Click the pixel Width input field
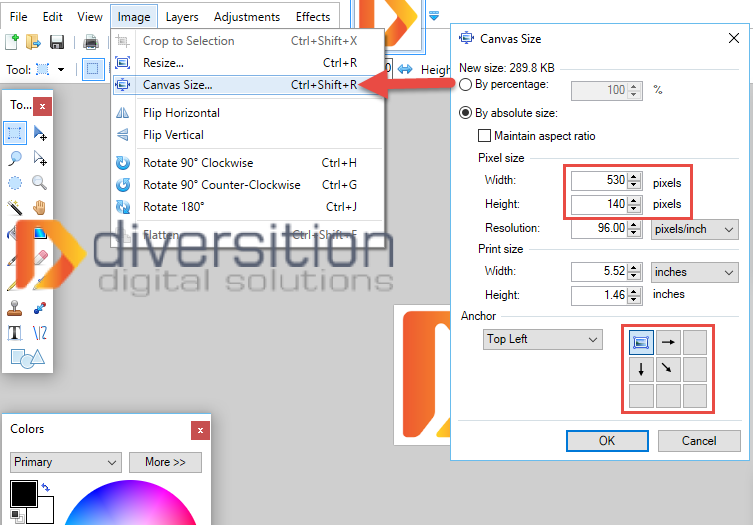The image size is (753, 525). [599, 181]
